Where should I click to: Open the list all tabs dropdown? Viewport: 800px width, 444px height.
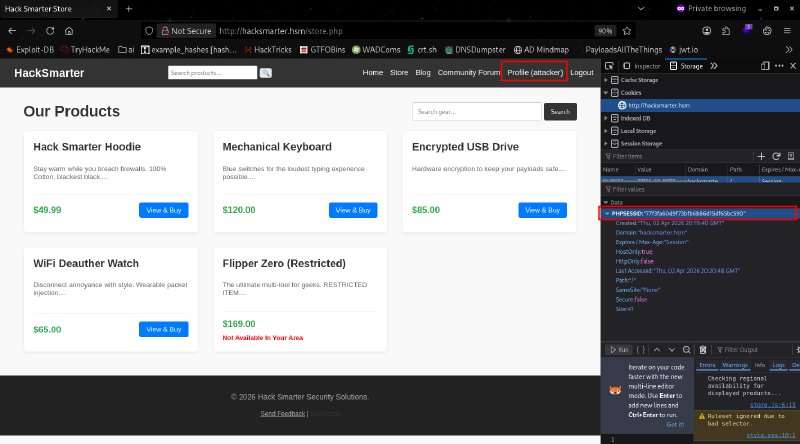coord(641,9)
